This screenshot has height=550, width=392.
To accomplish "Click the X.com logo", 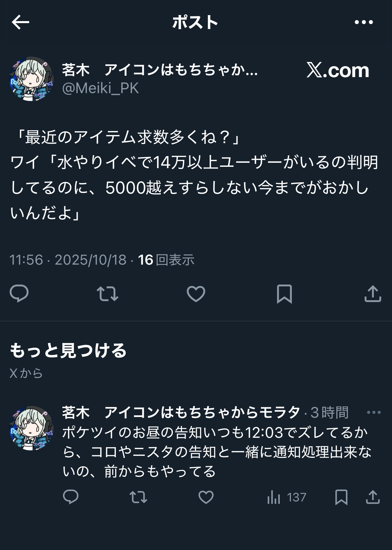I will click(x=338, y=70).
